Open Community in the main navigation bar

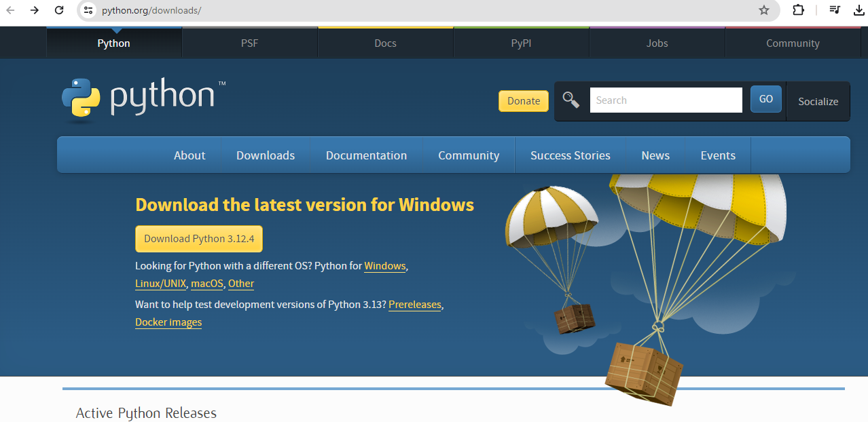[469, 155]
